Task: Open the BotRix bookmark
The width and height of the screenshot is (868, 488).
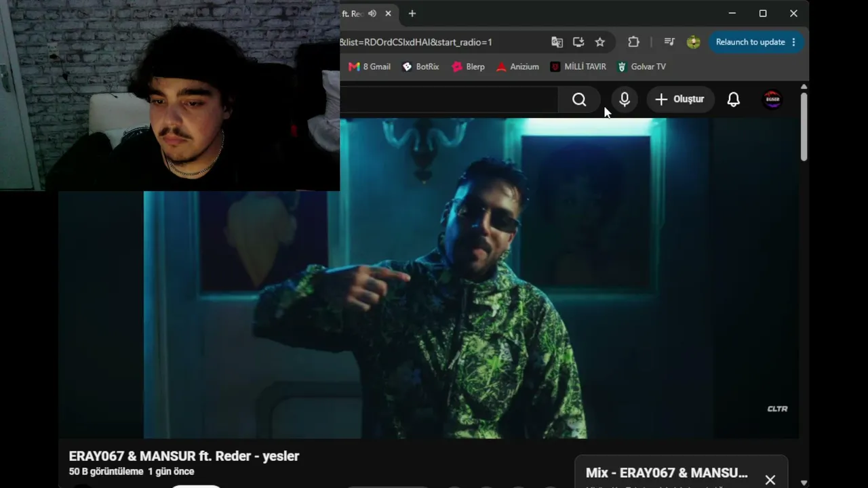Action: click(x=420, y=66)
